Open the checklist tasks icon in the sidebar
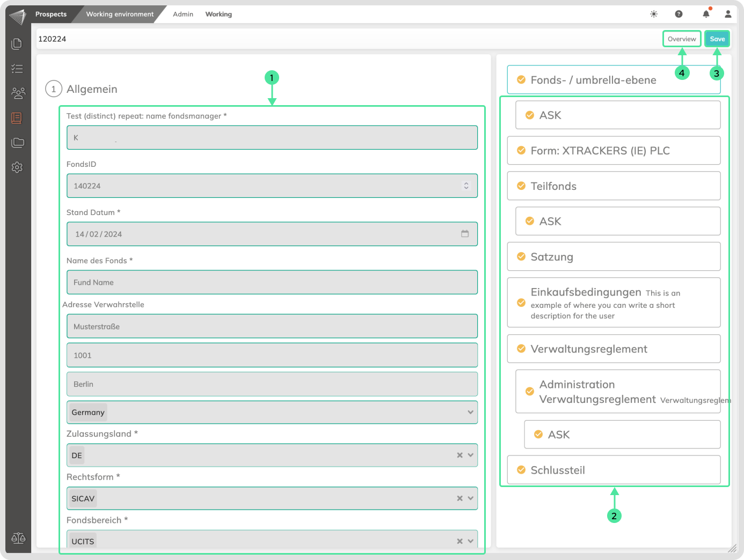744x560 pixels. click(x=17, y=69)
